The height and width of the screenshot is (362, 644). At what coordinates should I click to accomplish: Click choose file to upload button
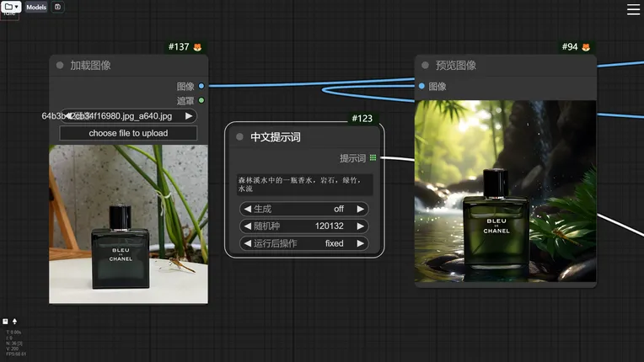[x=128, y=133]
